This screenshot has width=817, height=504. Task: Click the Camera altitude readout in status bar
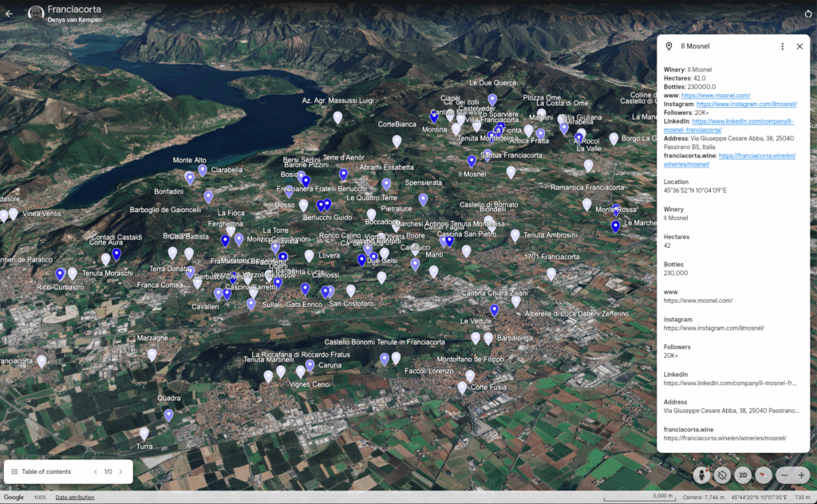704,498
